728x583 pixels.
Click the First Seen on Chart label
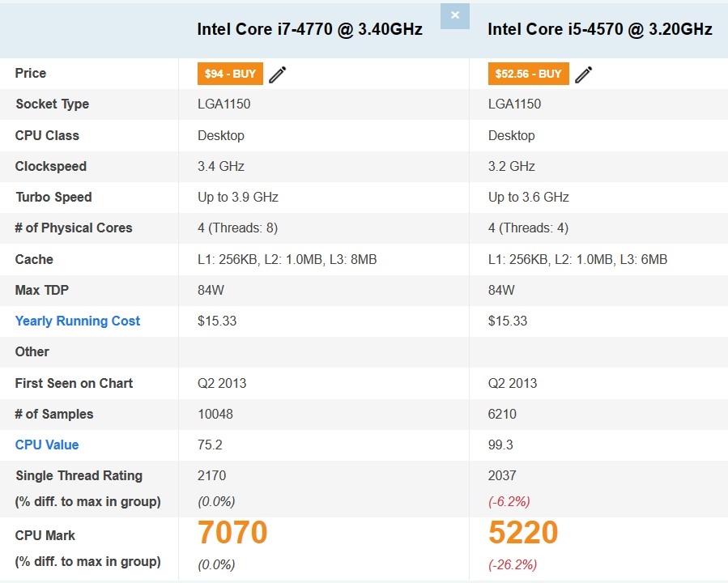pyautogui.click(x=74, y=383)
